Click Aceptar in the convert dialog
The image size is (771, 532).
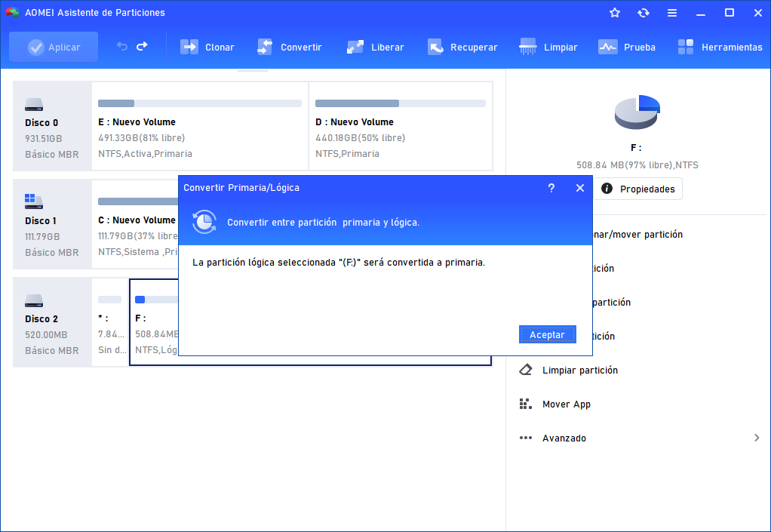pyautogui.click(x=547, y=334)
